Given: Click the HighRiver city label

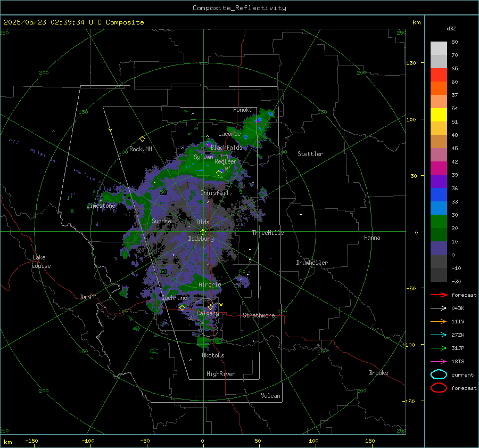Looking at the screenshot, I should click(x=221, y=374).
